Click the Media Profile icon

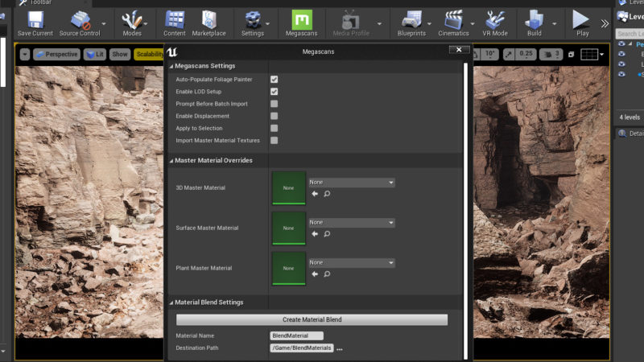pyautogui.click(x=351, y=23)
